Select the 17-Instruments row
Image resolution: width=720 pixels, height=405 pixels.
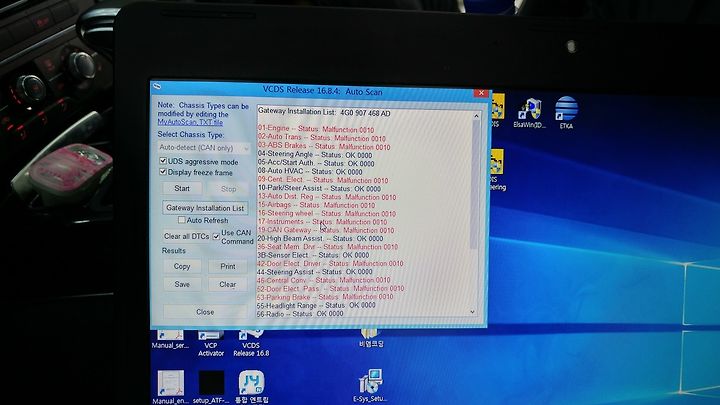[x=322, y=221]
